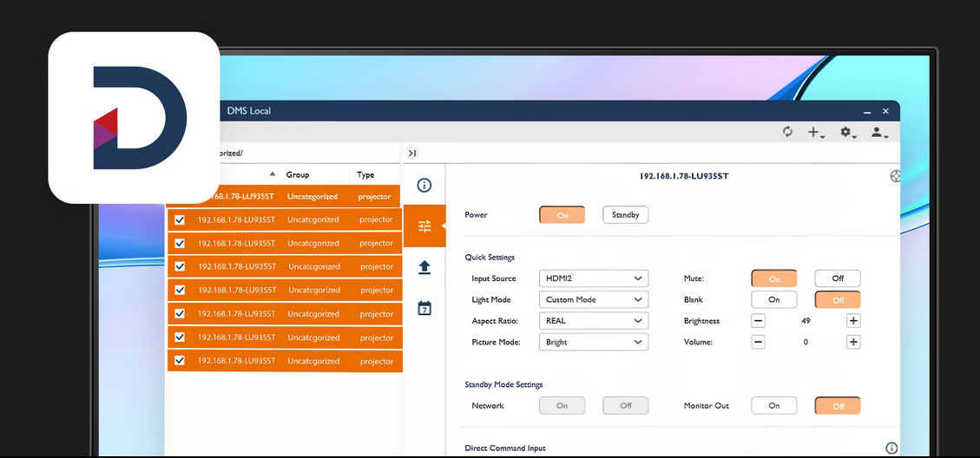980x458 pixels.
Task: Uncheck the last projector row checkbox
Action: pos(180,361)
